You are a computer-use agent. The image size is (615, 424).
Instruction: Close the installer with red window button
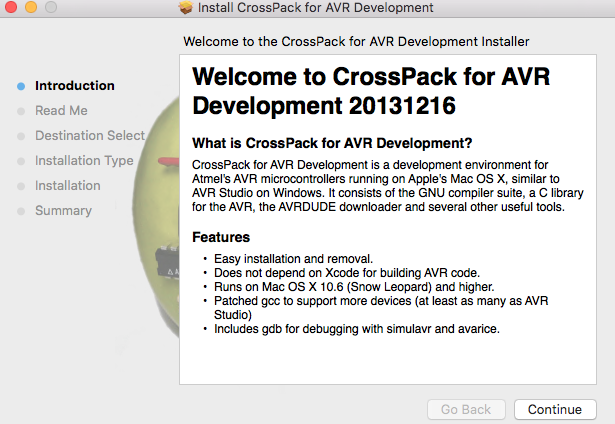11,7
